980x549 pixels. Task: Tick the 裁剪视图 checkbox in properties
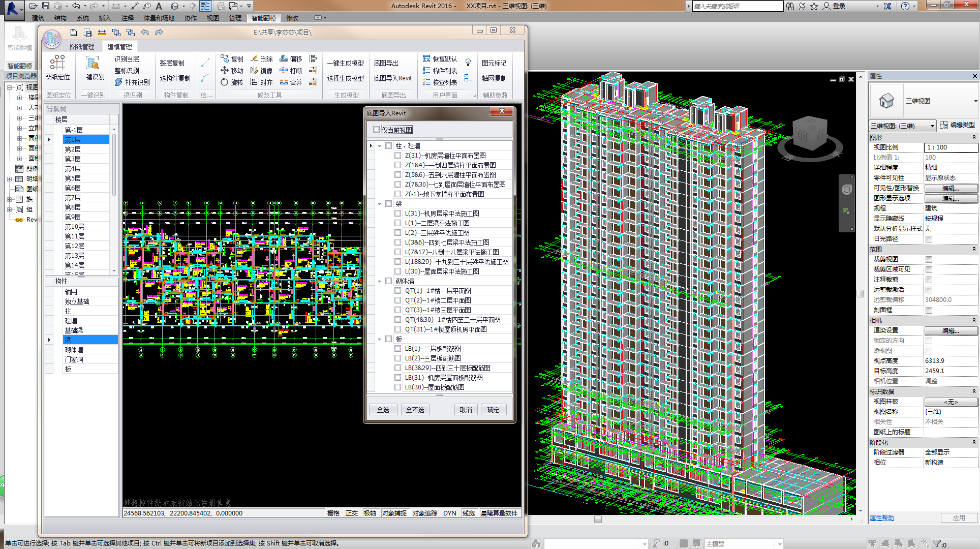(929, 260)
